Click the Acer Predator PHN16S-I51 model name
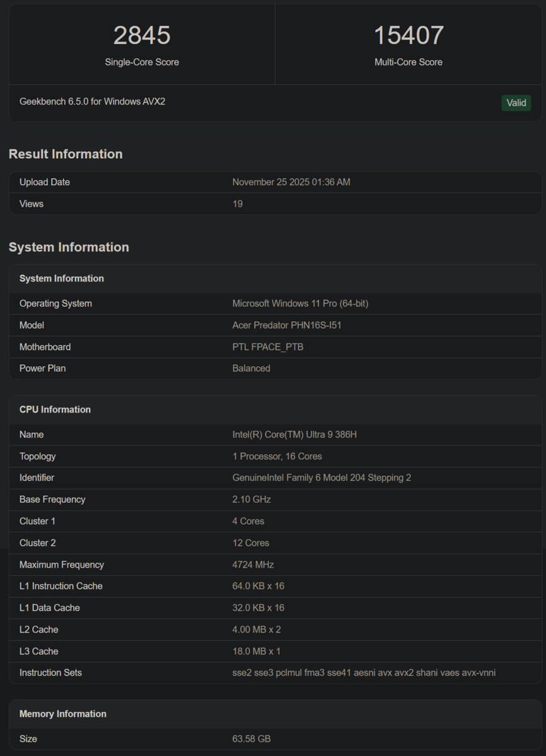 (x=287, y=325)
